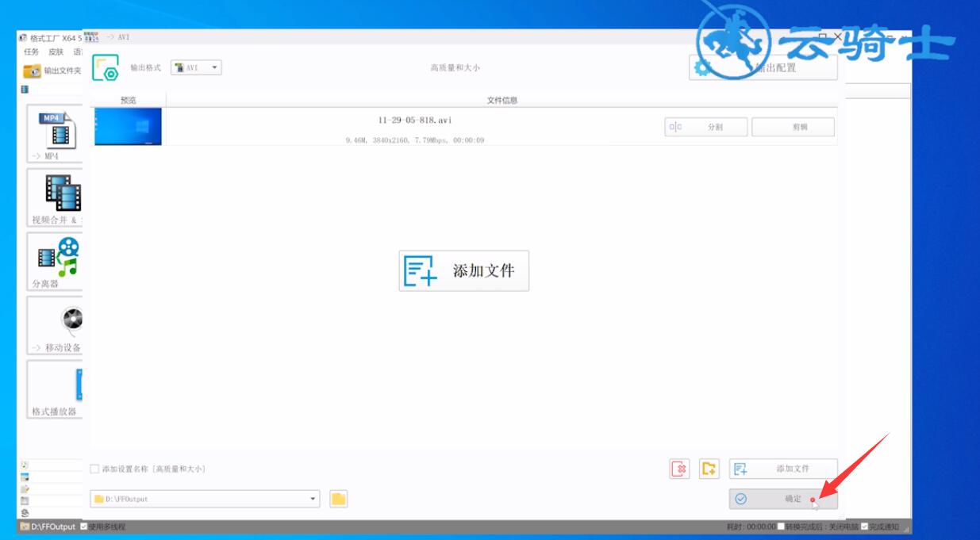
Task: Click the yellow add folder icon
Action: [x=709, y=469]
